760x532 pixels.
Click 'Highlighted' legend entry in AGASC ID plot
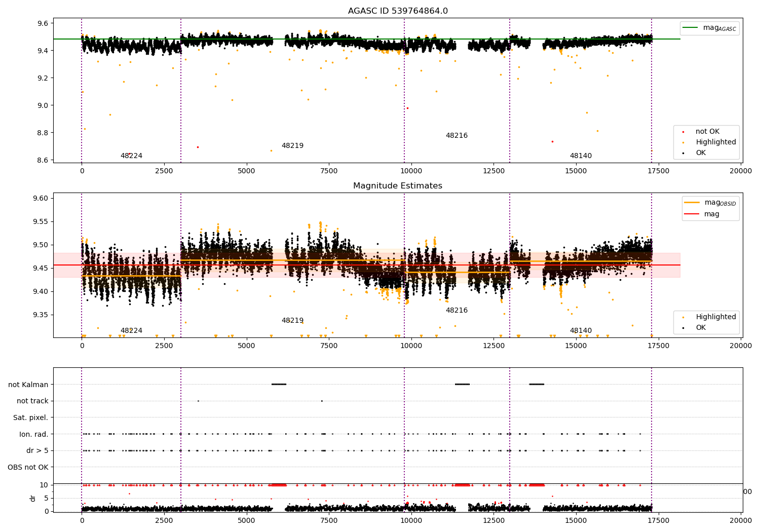click(709, 142)
